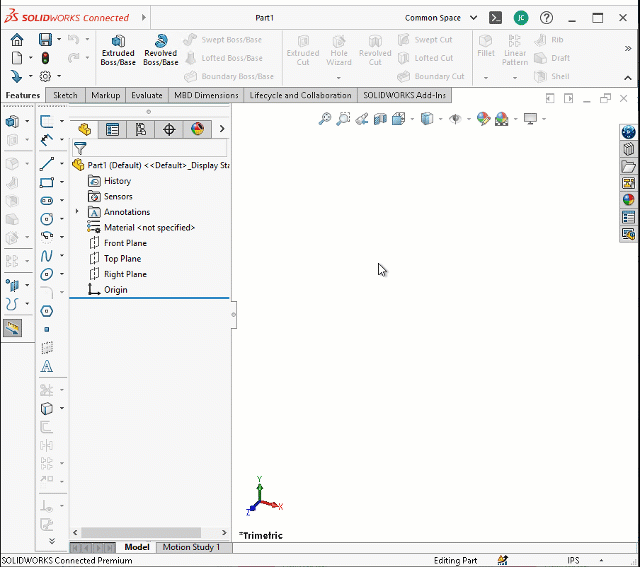The image size is (640, 567).
Task: Expand the SOLIDWORKS menu arrow
Action: (144, 18)
